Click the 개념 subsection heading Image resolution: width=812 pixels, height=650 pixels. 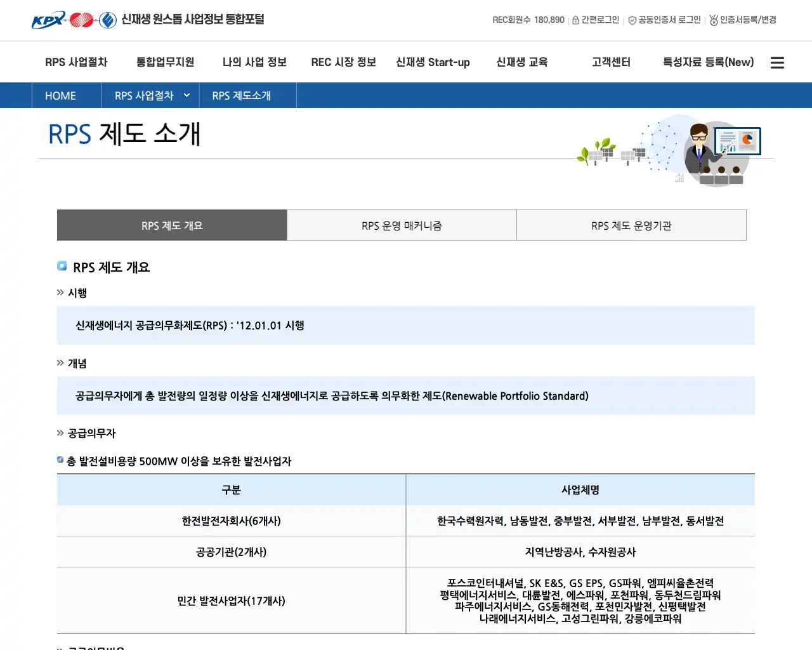[x=77, y=364]
